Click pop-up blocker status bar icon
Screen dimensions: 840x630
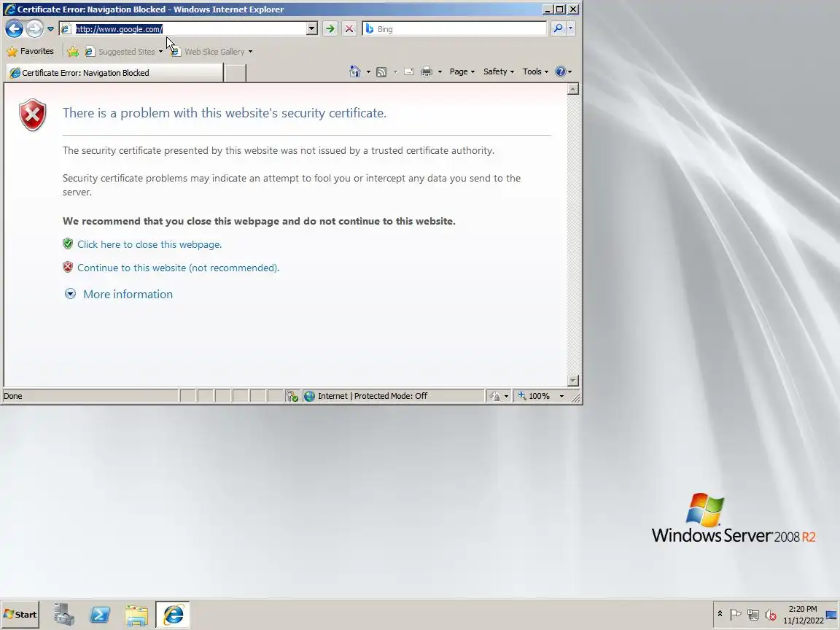[292, 396]
